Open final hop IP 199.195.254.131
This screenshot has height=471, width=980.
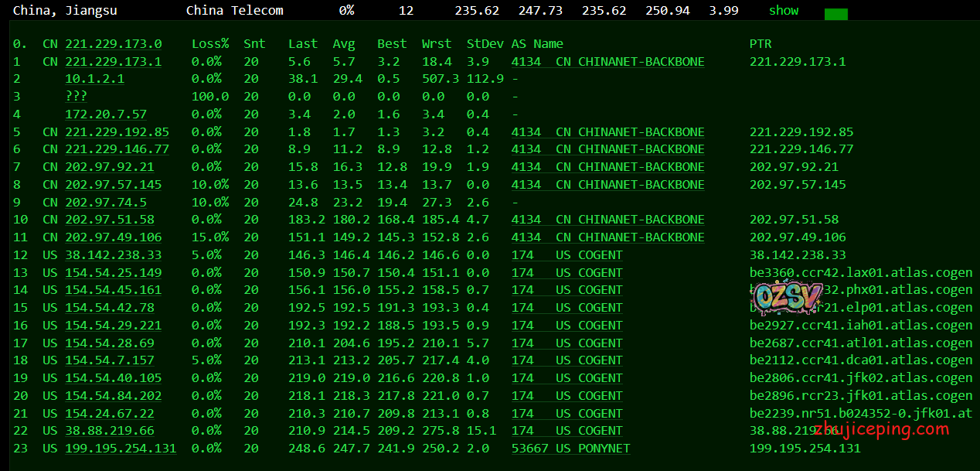[121, 449]
